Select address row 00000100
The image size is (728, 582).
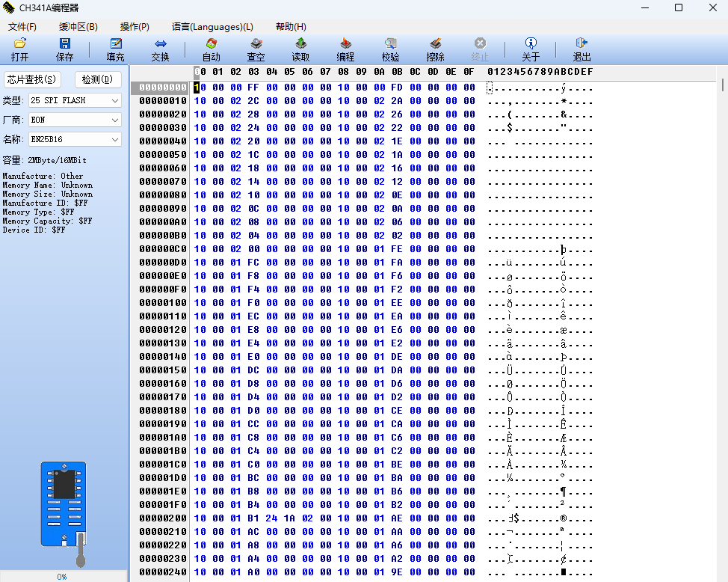[x=162, y=303]
